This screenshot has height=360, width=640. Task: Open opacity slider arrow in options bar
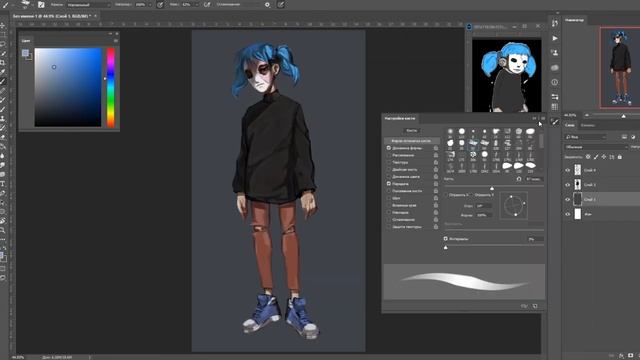(150, 4)
